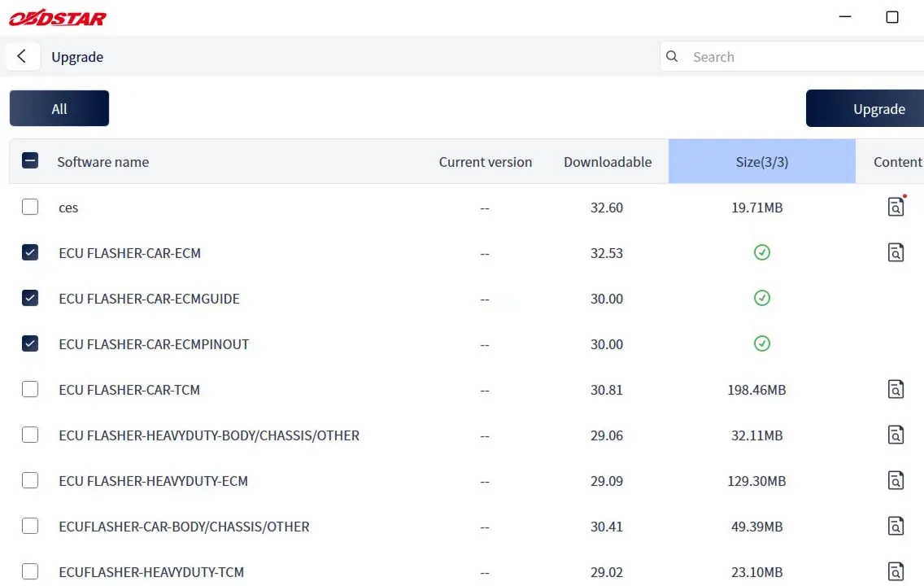The image size is (924, 586).
Task: Maximize the OBDSTAR window
Action: click(x=892, y=17)
